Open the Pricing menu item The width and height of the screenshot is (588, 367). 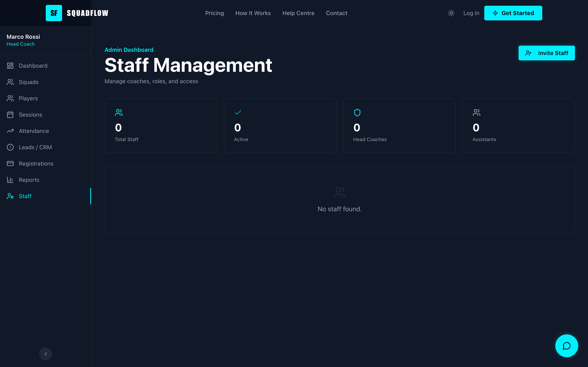point(215,13)
